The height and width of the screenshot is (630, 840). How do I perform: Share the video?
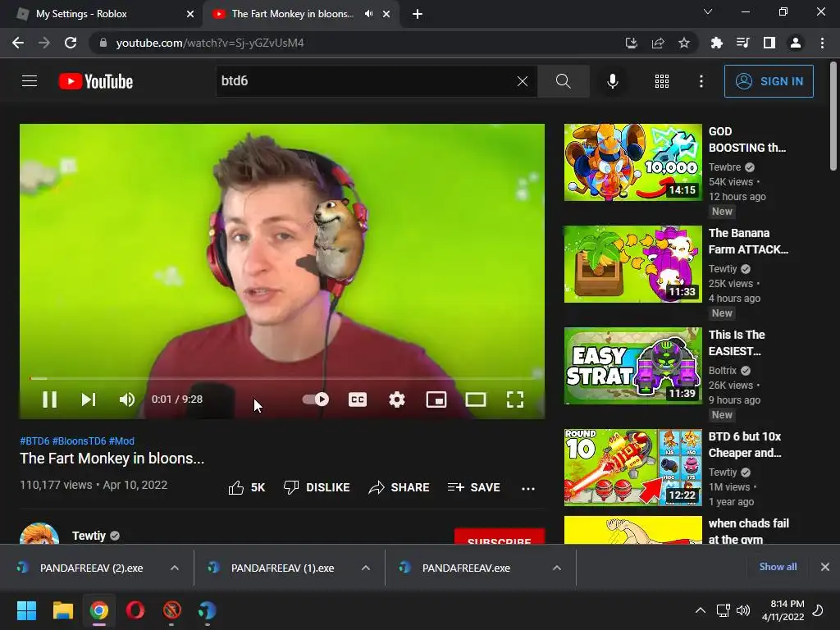point(399,487)
